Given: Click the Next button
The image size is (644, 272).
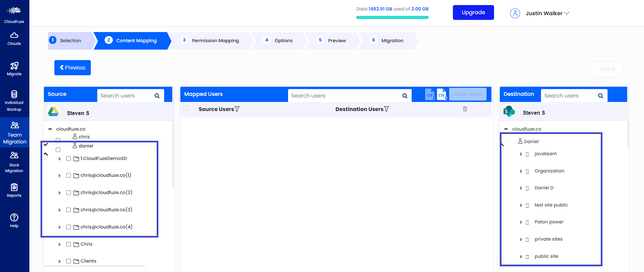Looking at the screenshot, I should [607, 69].
